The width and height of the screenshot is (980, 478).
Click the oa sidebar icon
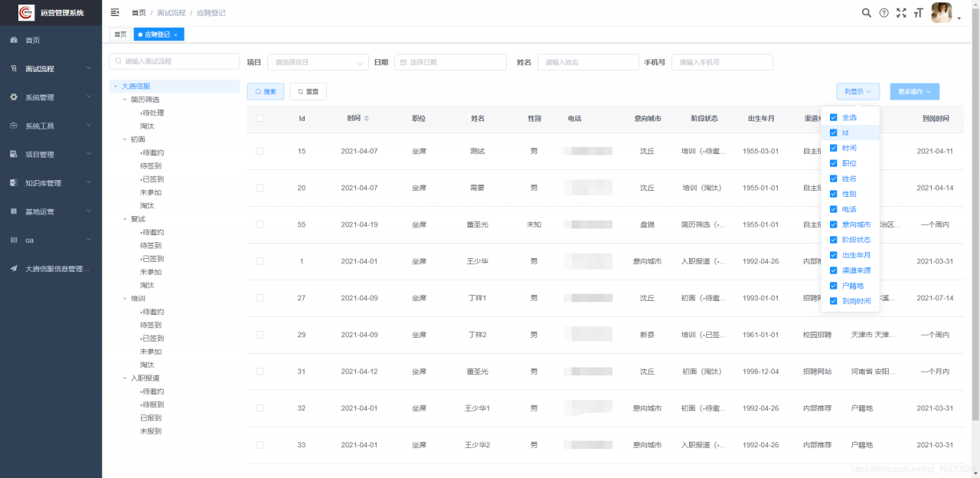coord(14,240)
